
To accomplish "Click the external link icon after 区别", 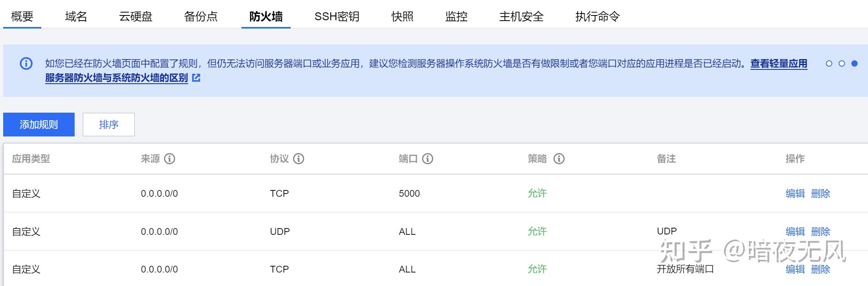I will coord(196,78).
